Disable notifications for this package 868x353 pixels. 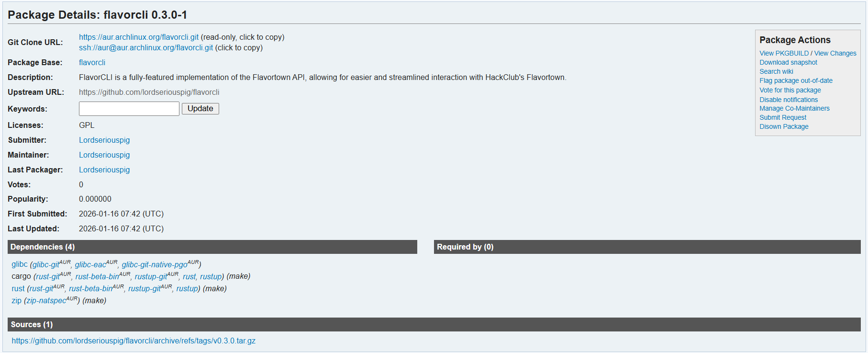(x=789, y=100)
